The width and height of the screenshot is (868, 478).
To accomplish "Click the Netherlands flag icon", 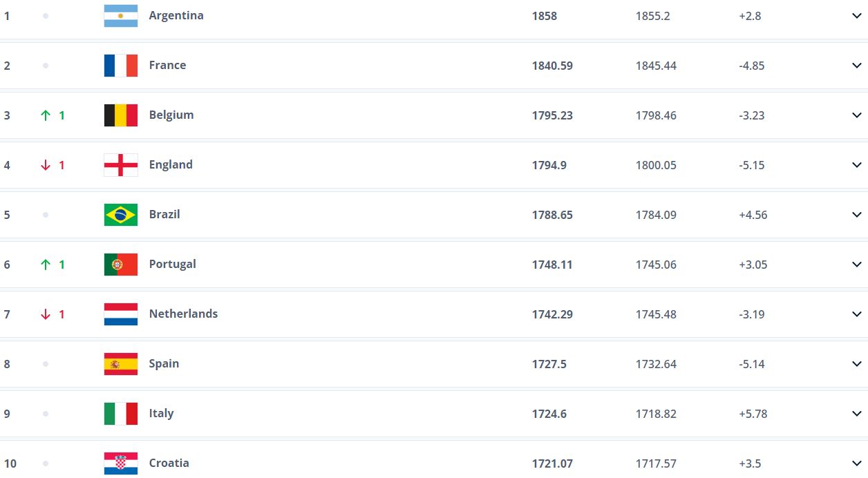I will click(x=121, y=314).
